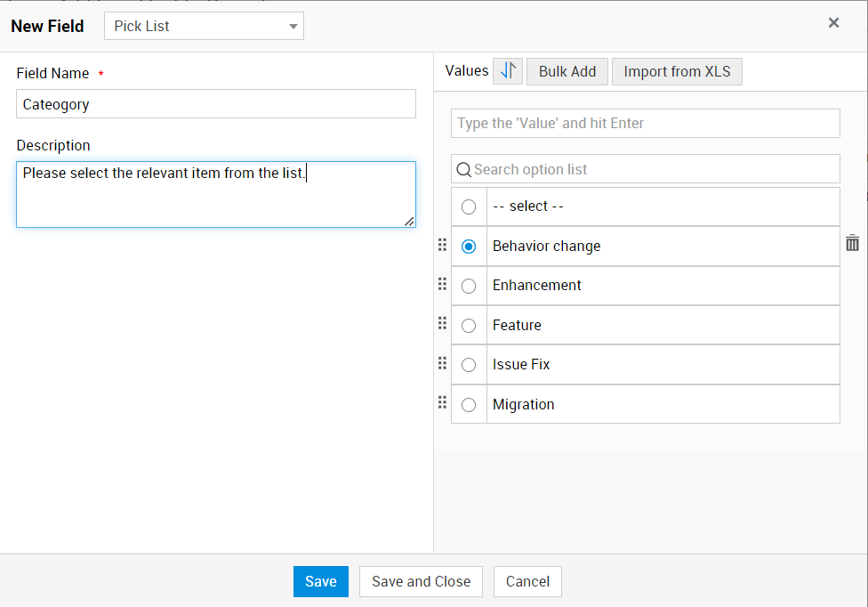Click the Bulk Add button

pyautogui.click(x=567, y=71)
